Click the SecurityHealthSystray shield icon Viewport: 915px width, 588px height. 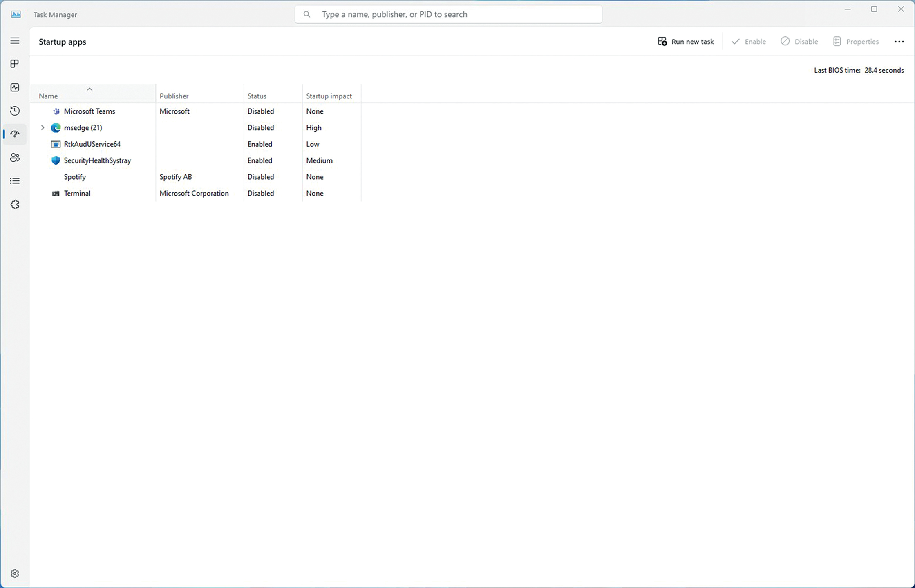[56, 160]
